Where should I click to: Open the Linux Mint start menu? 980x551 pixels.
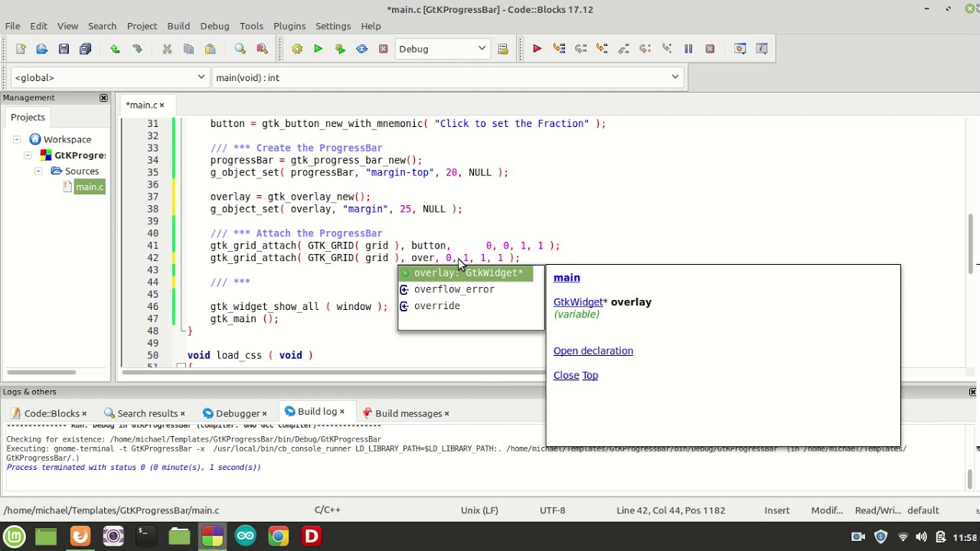[14, 536]
